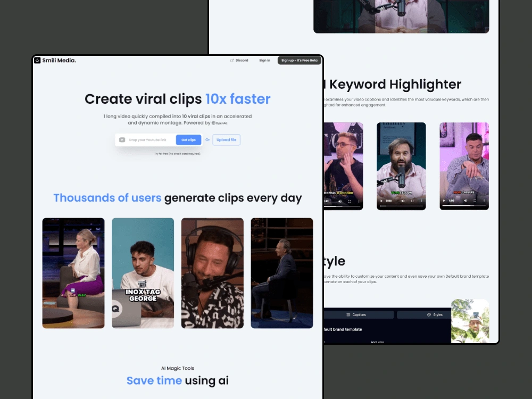The image size is (532, 399).
Task: Mute the bearded man video's volume icon
Action: coord(403,201)
